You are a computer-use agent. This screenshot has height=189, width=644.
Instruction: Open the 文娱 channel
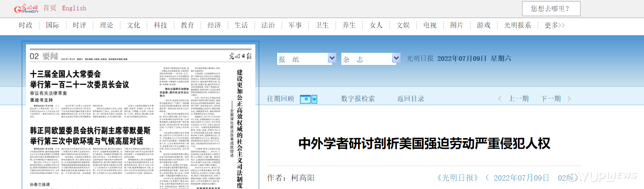click(403, 25)
